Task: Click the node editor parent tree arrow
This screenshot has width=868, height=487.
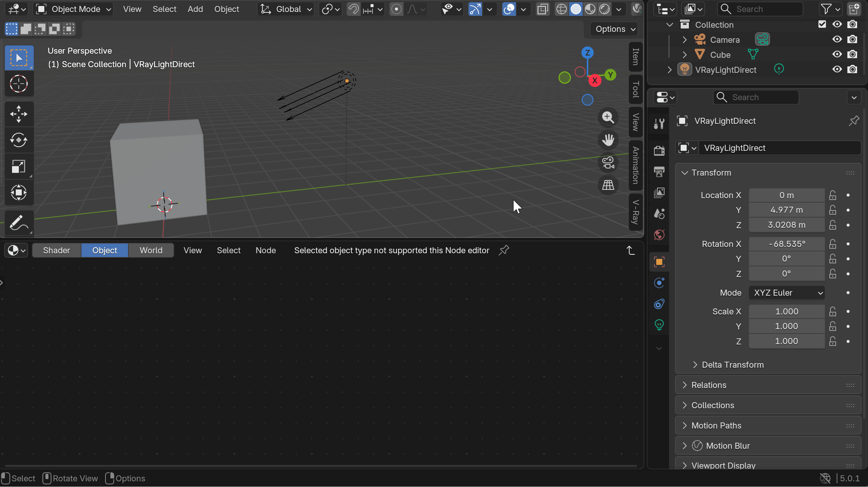Action: tap(631, 250)
